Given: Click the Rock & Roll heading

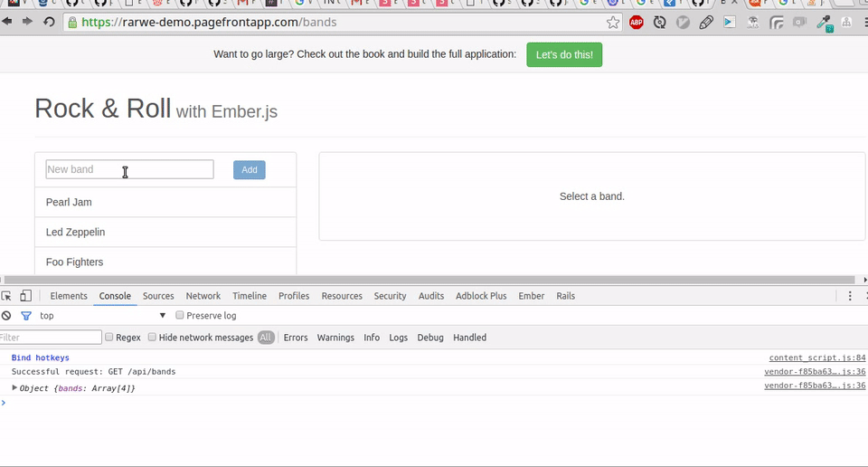Looking at the screenshot, I should pos(103,109).
